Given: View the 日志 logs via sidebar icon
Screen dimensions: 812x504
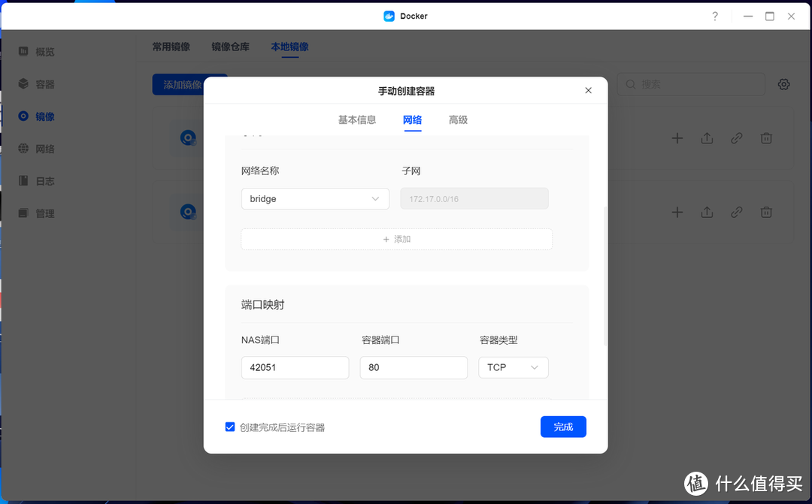Looking at the screenshot, I should coord(35,180).
